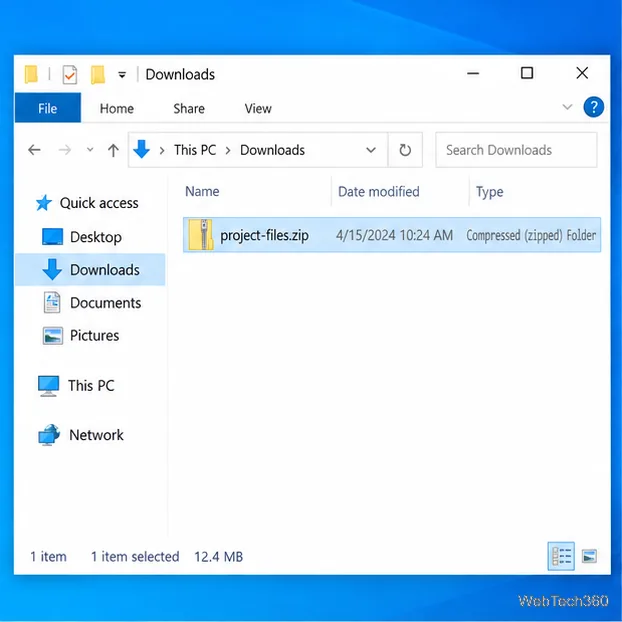Click the Desktop icon in sidebar
622x622 pixels.
[x=52, y=236]
